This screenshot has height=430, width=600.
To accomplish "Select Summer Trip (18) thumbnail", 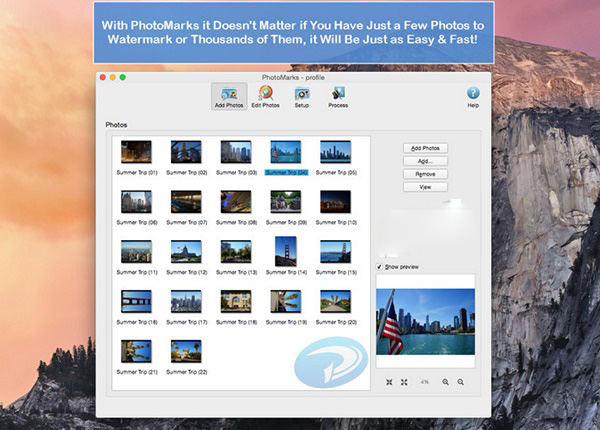I will 236,301.
